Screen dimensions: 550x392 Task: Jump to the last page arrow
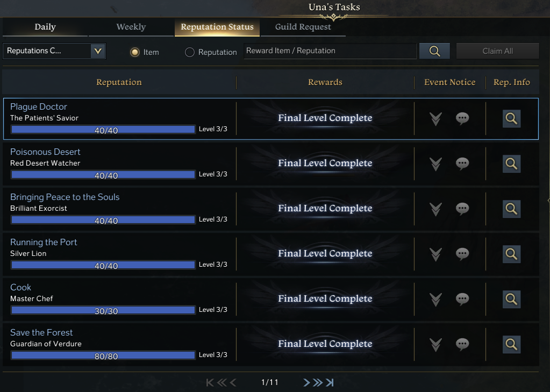click(x=330, y=382)
